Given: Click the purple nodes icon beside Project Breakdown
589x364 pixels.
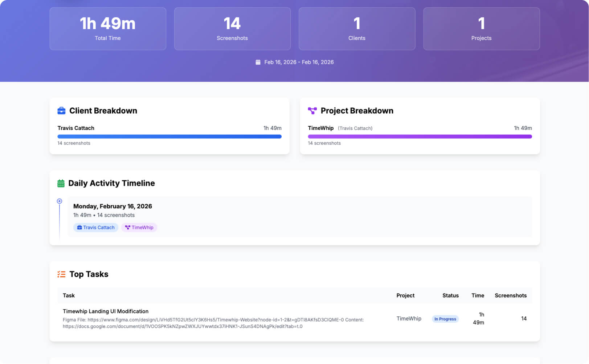Looking at the screenshot, I should tap(312, 111).
